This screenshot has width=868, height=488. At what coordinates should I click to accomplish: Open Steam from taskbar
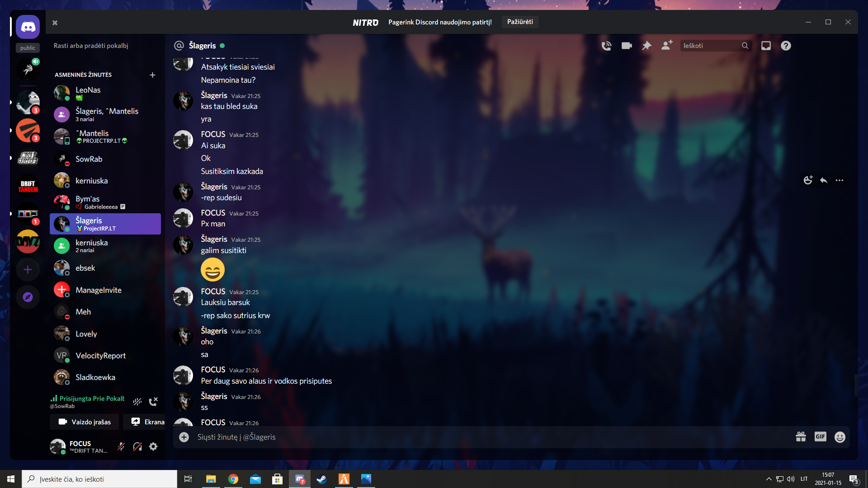pos(322,479)
